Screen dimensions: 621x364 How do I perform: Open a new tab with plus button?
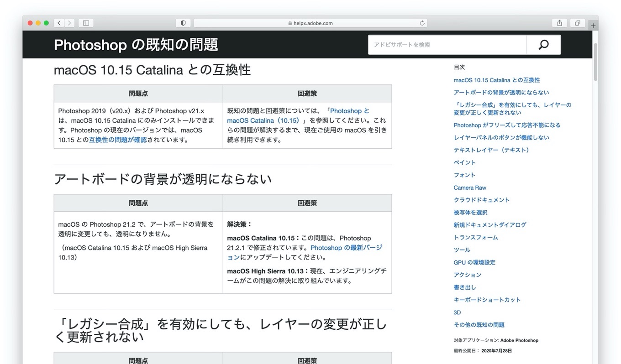(x=593, y=26)
